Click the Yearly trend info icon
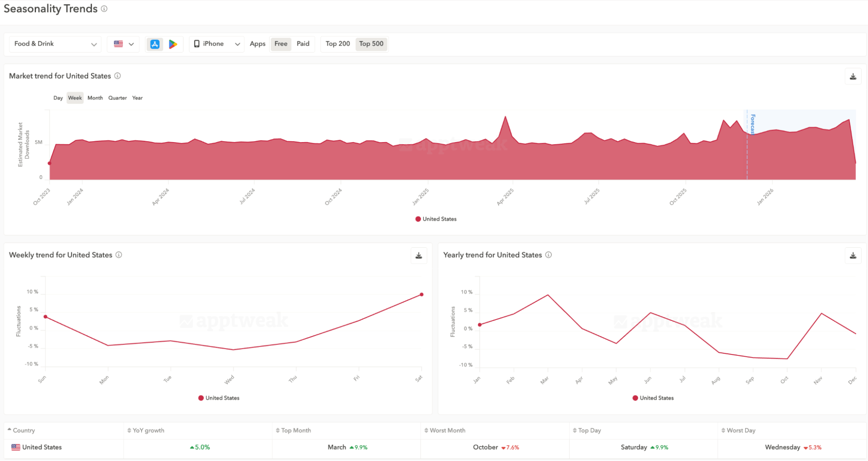 [x=548, y=255]
